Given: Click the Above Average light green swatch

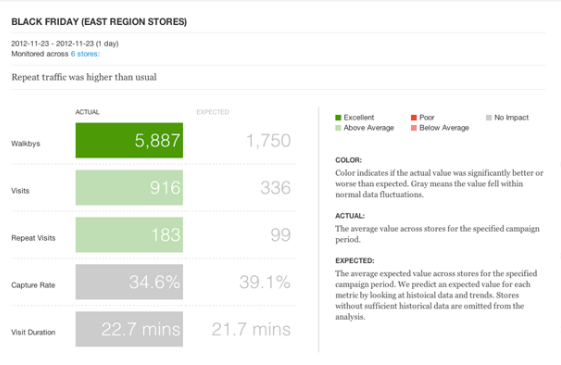Looking at the screenshot, I should pos(338,128).
